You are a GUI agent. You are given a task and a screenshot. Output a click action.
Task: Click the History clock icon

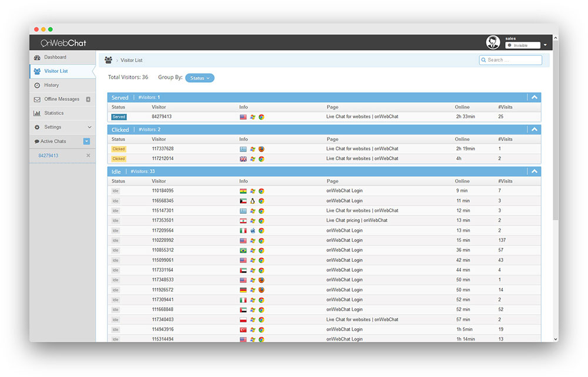(x=37, y=85)
